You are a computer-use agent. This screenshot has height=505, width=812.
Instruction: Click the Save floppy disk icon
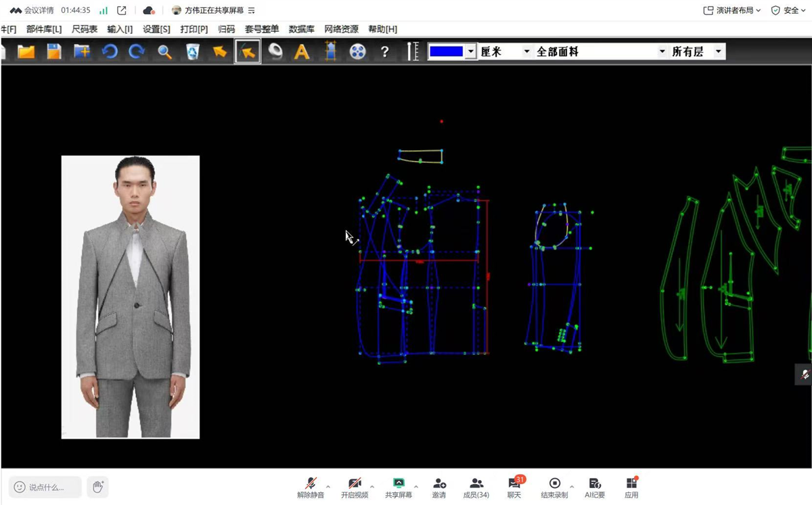tap(53, 51)
